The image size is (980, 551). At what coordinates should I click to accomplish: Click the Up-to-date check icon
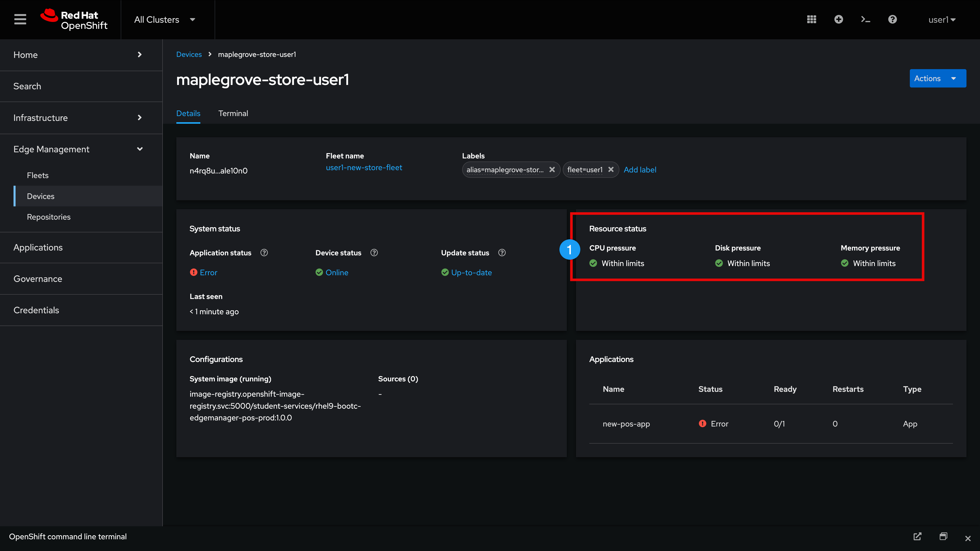(x=445, y=272)
